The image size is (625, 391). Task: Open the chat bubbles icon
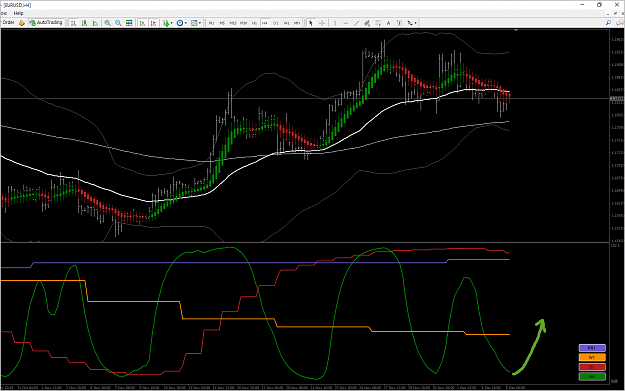click(x=620, y=23)
